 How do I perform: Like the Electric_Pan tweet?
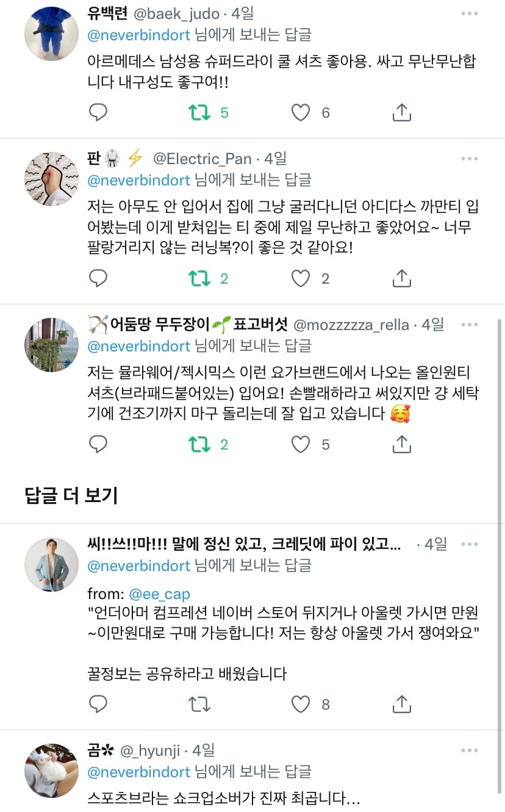(x=301, y=279)
